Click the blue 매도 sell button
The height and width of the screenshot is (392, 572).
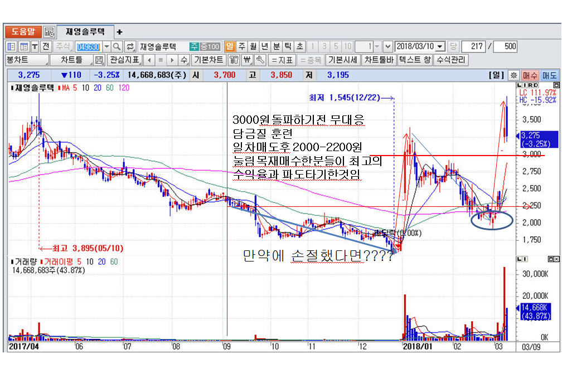[x=549, y=75]
